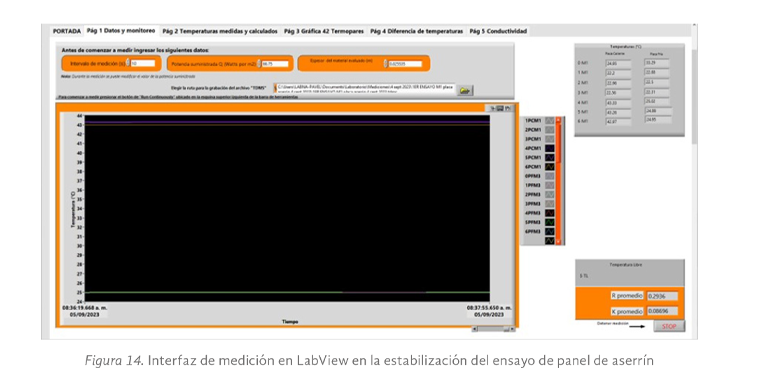Click the start timestamp 08:36:19.668 a. m.
The height and width of the screenshot is (392, 761).
click(x=84, y=308)
